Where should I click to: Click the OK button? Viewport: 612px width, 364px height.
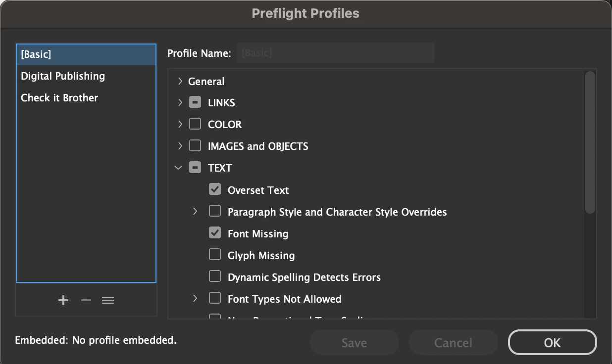pos(552,343)
